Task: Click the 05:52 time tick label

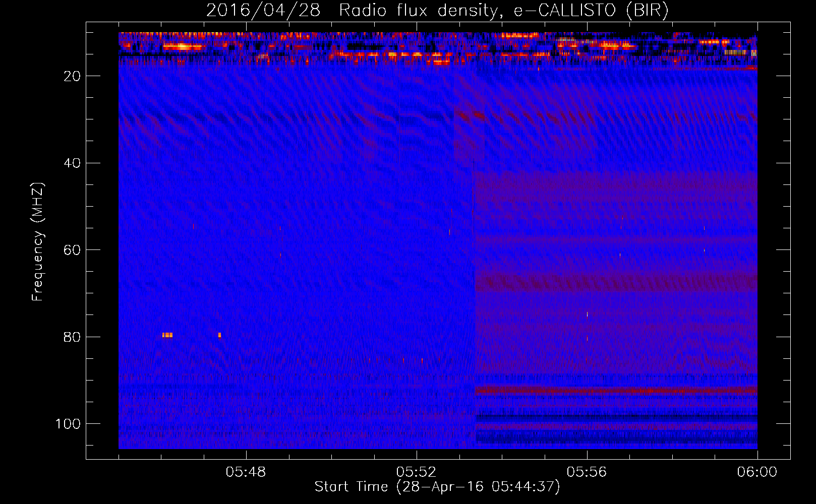Action: click(417, 472)
